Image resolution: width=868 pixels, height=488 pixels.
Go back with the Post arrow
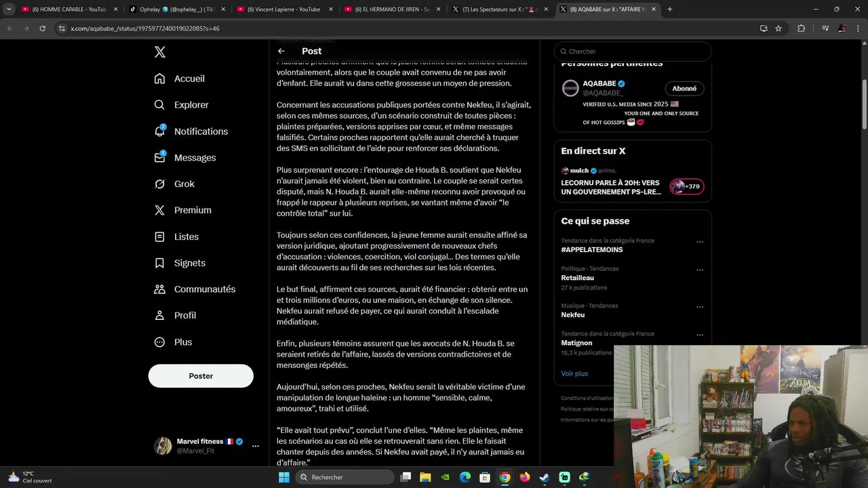281,51
